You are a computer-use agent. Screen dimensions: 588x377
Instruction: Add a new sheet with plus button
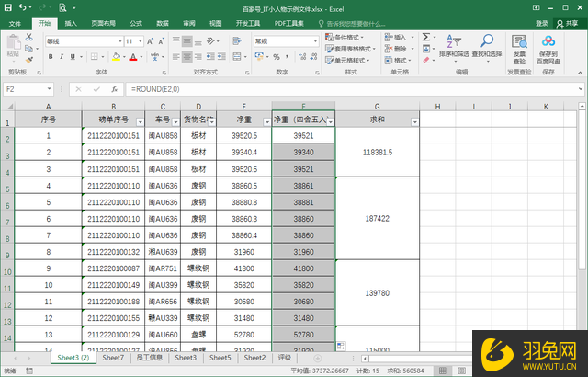tap(317, 359)
